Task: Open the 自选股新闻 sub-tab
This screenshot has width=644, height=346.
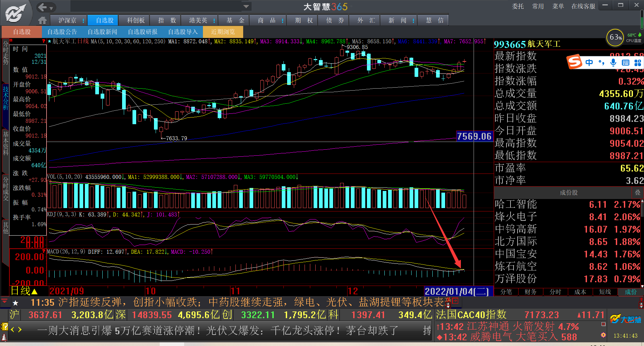Action: pyautogui.click(x=102, y=32)
